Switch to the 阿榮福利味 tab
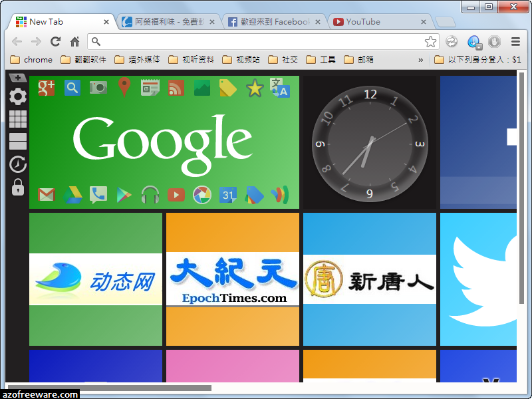Viewport: 532px width, 399px height. pyautogui.click(x=169, y=22)
